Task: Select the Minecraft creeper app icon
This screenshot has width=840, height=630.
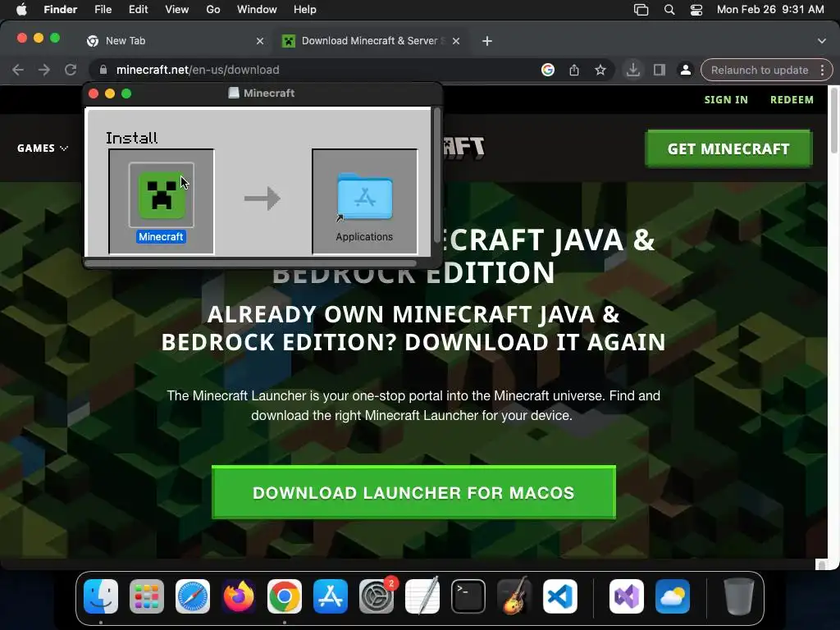Action: [162, 195]
